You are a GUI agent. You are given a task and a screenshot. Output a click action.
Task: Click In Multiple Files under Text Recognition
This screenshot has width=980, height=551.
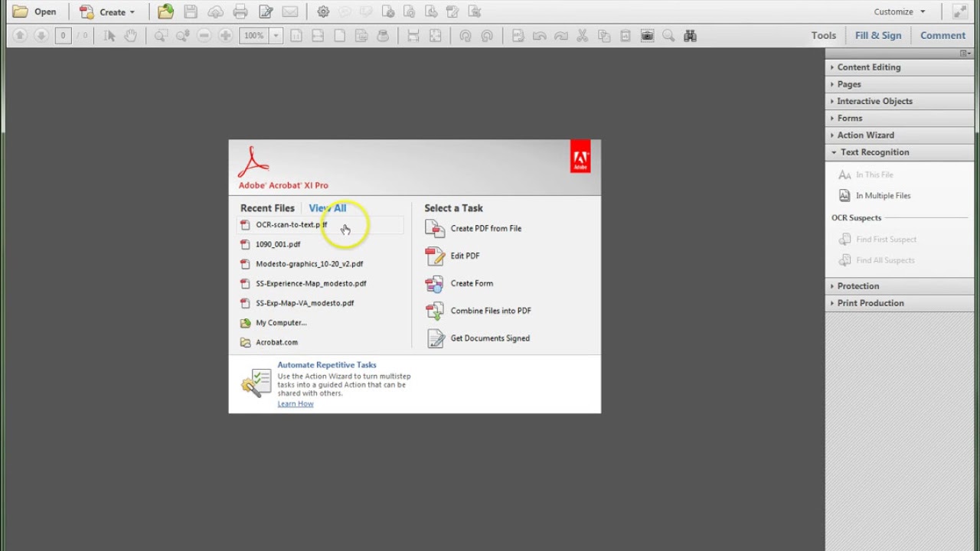pos(875,195)
